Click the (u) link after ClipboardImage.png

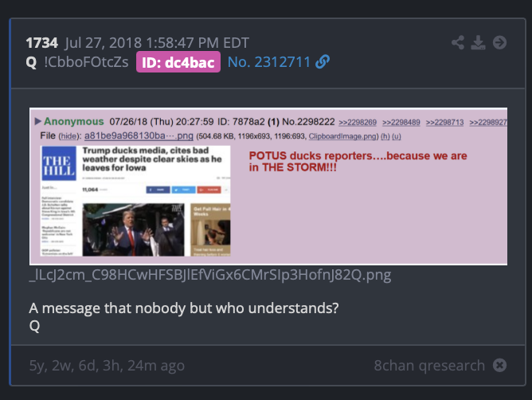397,136
